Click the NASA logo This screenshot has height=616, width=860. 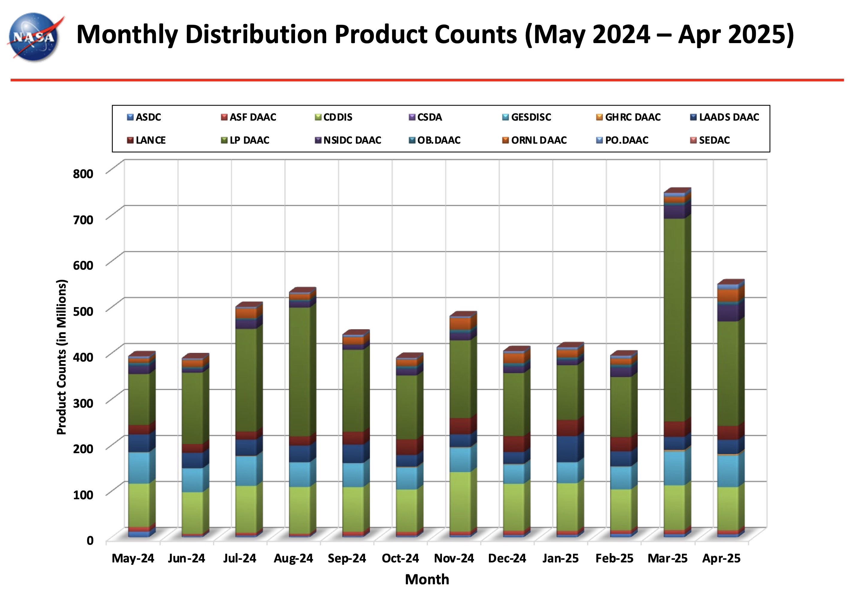click(x=36, y=37)
